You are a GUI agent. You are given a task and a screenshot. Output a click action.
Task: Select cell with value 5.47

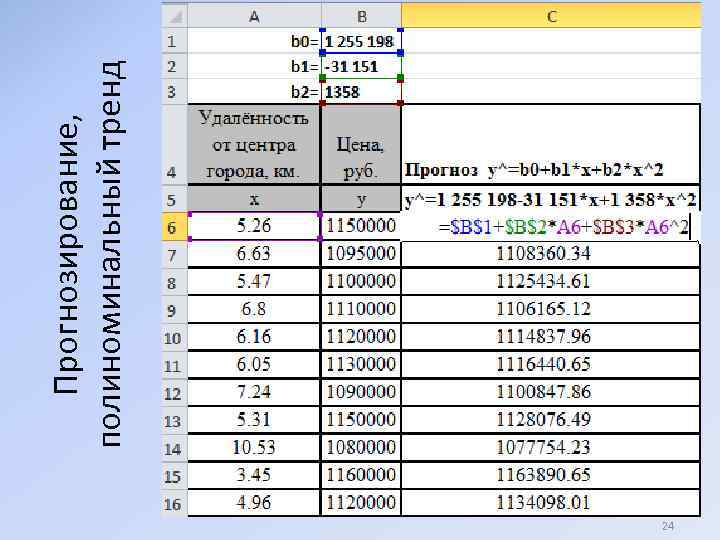click(x=254, y=281)
